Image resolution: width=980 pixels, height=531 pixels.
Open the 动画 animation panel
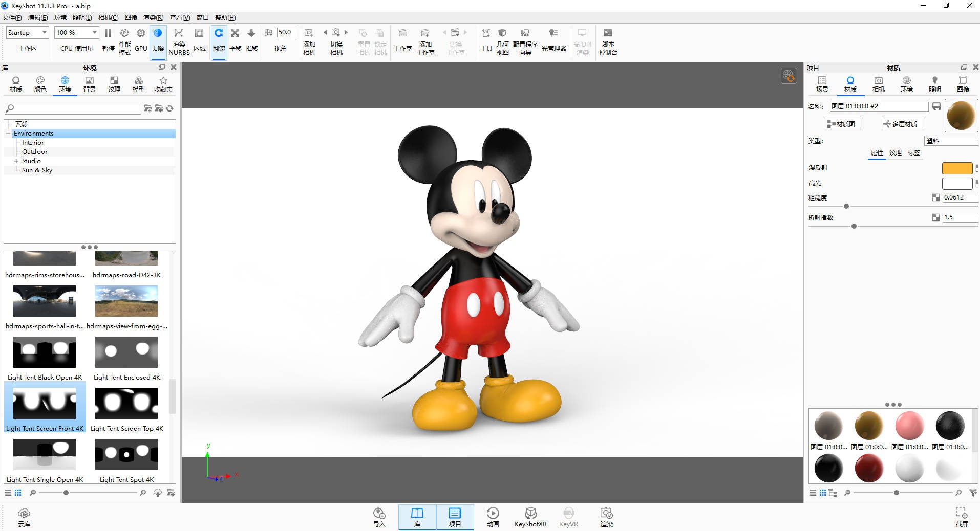[x=493, y=517]
